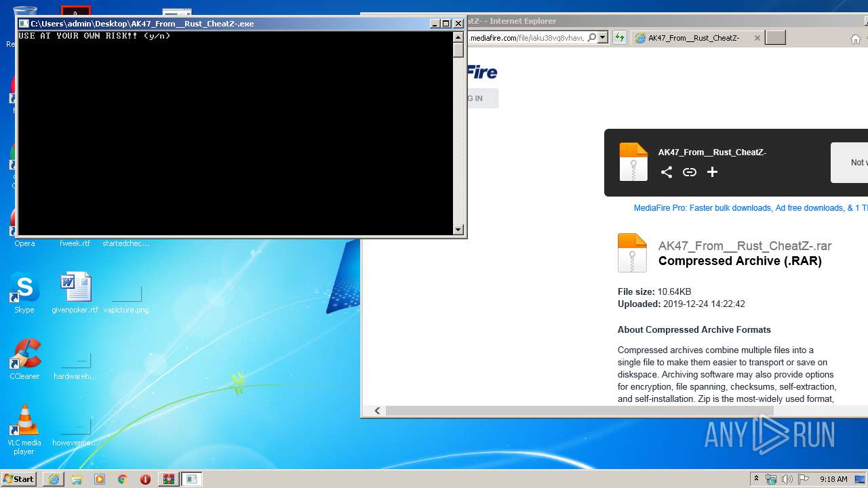
Task: Show hidden tray icons arrow
Action: coord(756,479)
